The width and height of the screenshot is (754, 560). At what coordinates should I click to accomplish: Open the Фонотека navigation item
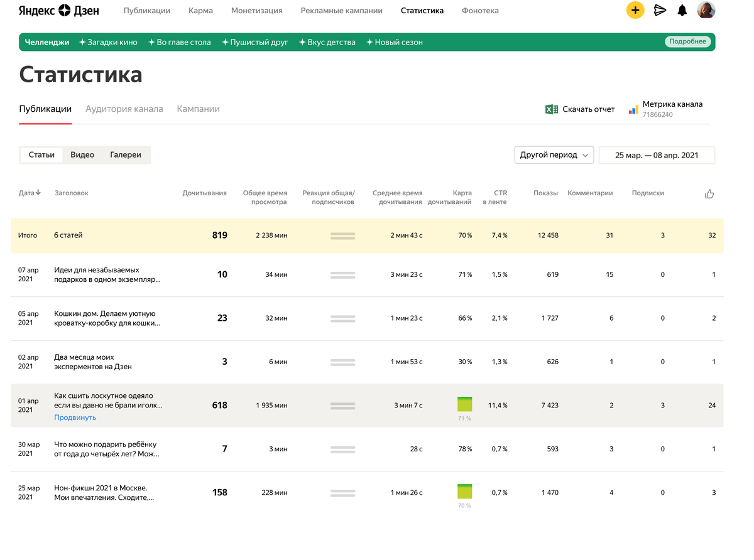coord(480,11)
